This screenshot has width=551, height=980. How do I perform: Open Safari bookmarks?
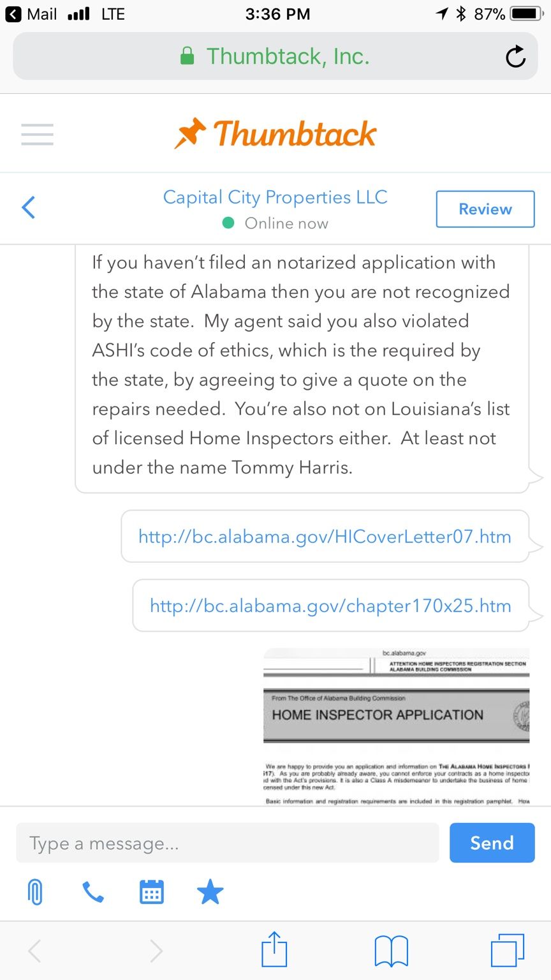(391, 951)
